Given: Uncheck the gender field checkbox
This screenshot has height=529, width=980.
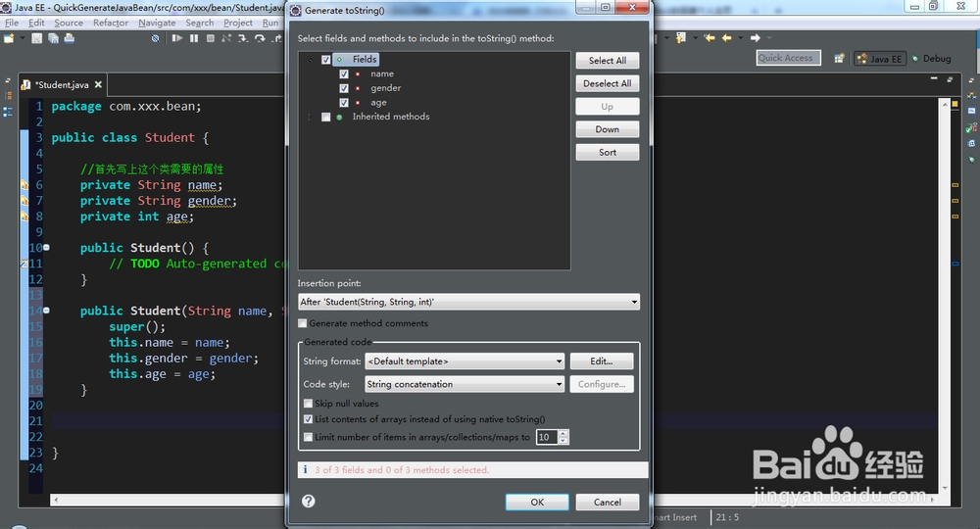Looking at the screenshot, I should pos(344,88).
